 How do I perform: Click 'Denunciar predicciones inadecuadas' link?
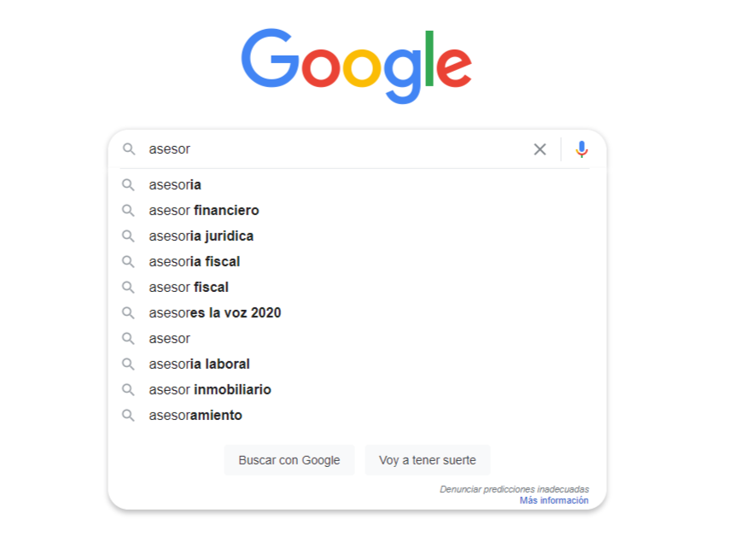click(514, 489)
